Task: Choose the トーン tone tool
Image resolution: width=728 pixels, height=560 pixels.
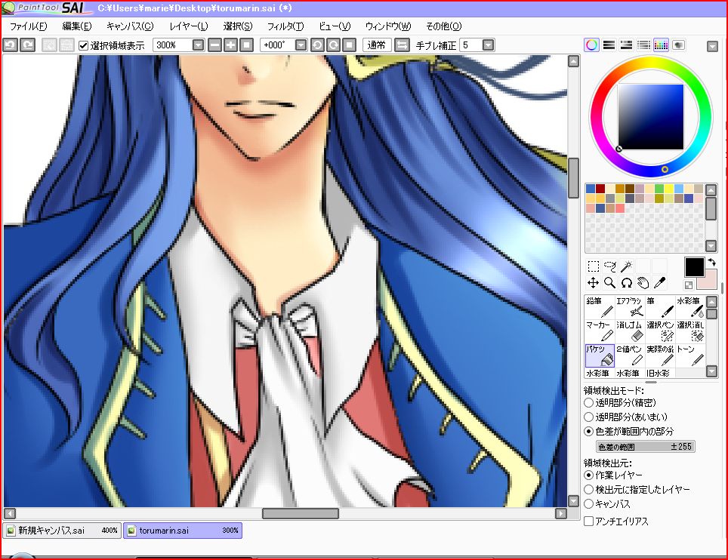Action: [690, 355]
